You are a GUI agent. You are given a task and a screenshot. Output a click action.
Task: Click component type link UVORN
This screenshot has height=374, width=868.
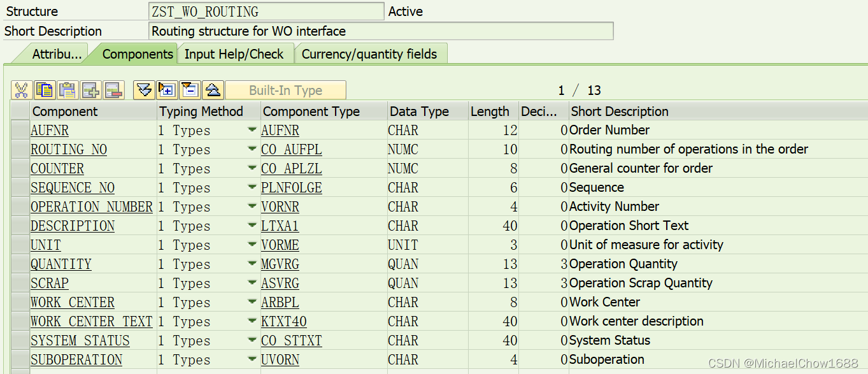pyautogui.click(x=280, y=360)
